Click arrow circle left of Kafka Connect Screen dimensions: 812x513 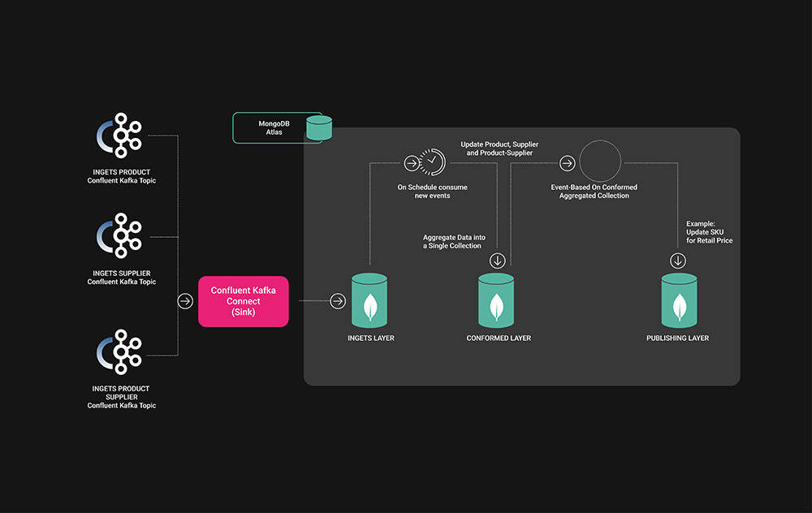pos(185,301)
